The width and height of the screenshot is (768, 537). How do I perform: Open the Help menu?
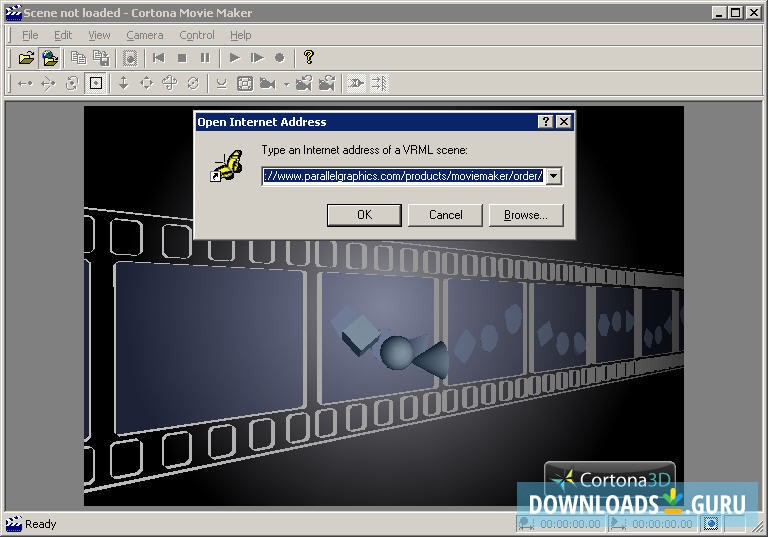[x=240, y=35]
